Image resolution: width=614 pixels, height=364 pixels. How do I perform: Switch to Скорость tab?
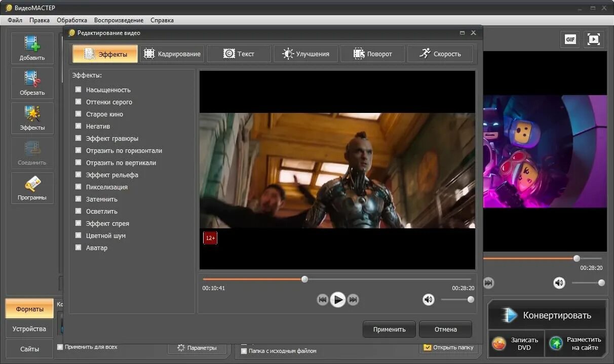tap(440, 54)
